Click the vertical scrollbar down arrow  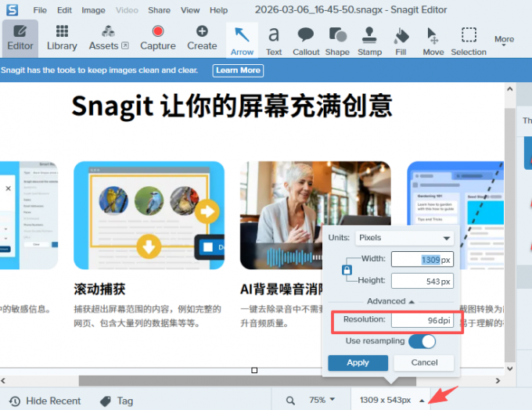[509, 369]
